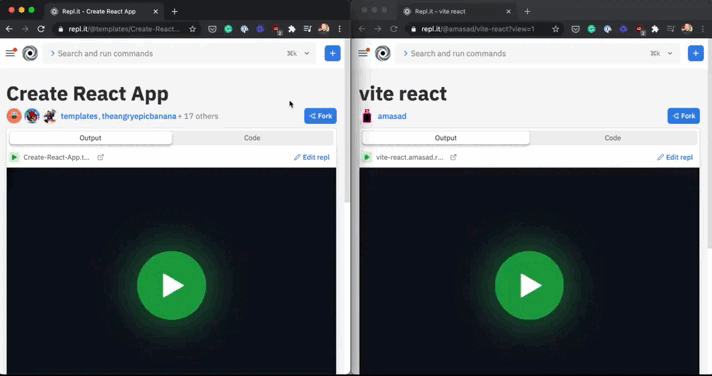
Task: Click second contributor avatar in Create React App
Action: tap(32, 116)
